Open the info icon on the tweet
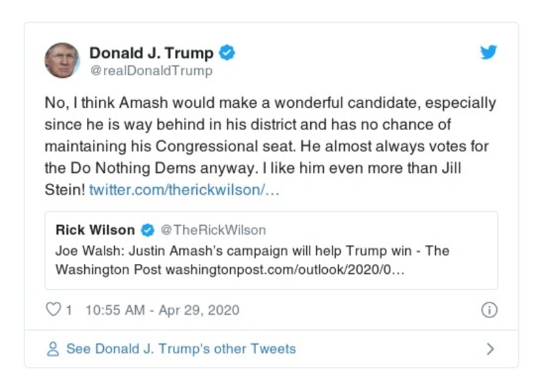 (x=490, y=309)
